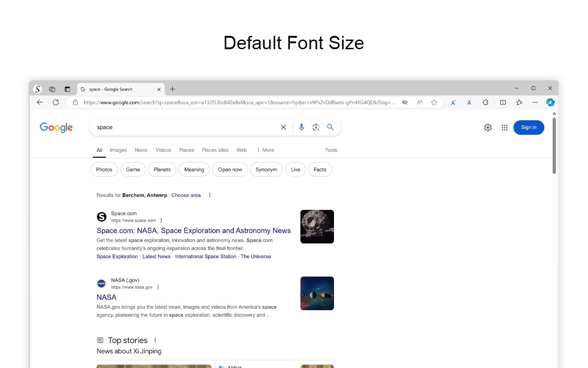Switch to the Videos tab
This screenshot has height=368, width=588.
(x=163, y=150)
